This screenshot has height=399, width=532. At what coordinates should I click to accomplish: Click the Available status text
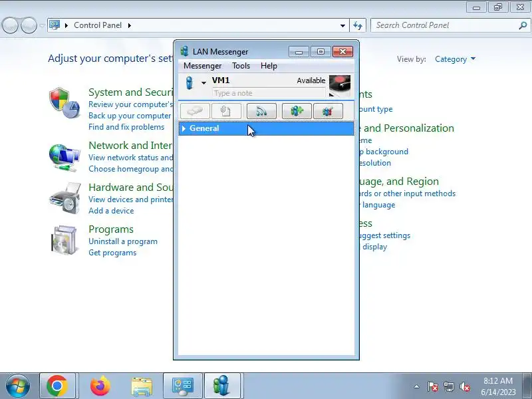311,80
